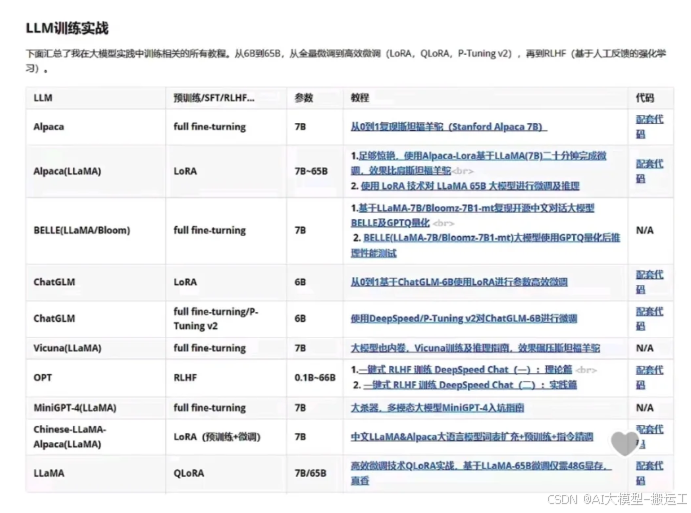691x513 pixels.
Task: Open the ChatGLM-6B LoRA efficient fine-tuning link
Action: (459, 282)
